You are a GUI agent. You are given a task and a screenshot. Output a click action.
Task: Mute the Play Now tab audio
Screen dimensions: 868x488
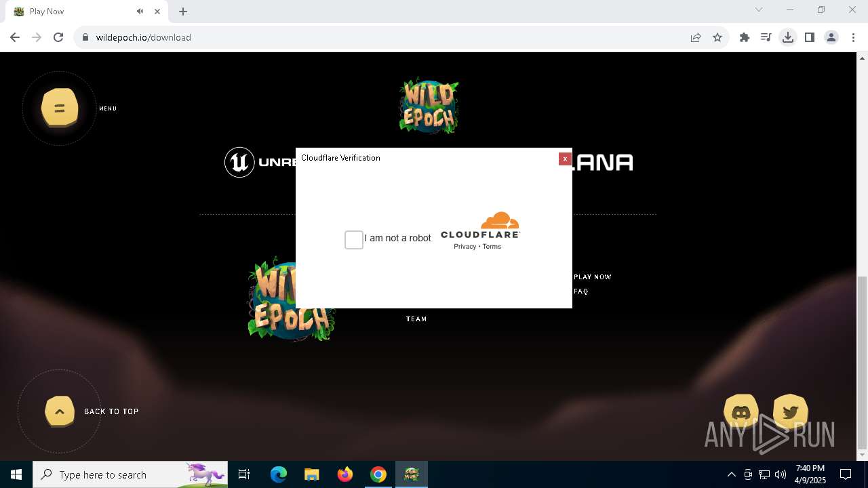tap(140, 12)
